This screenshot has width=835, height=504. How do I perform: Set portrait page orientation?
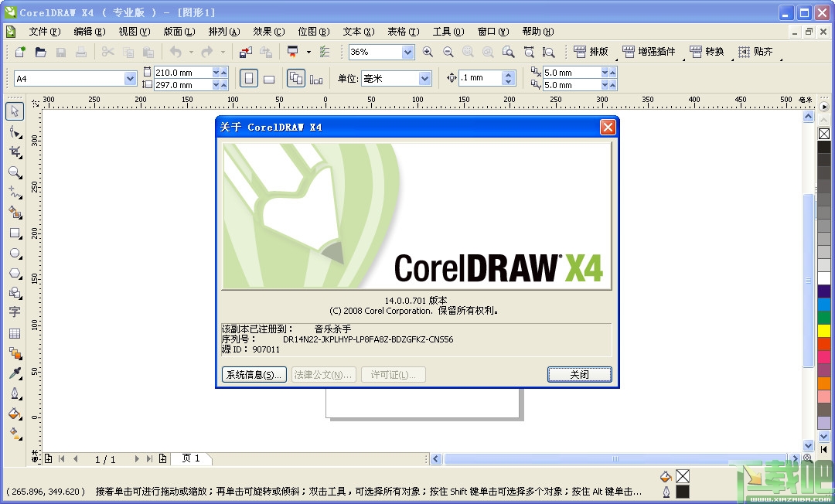tap(248, 79)
